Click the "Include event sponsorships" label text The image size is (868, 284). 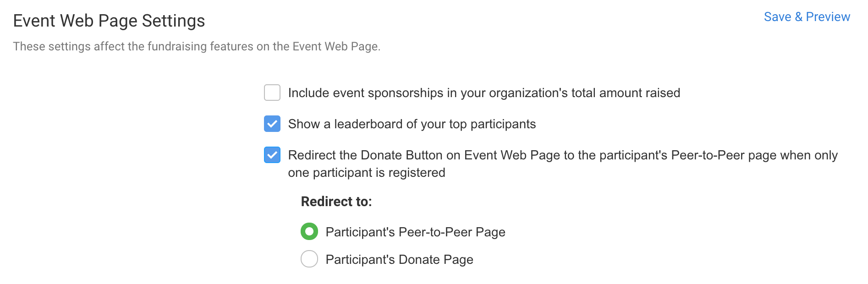[x=483, y=93]
